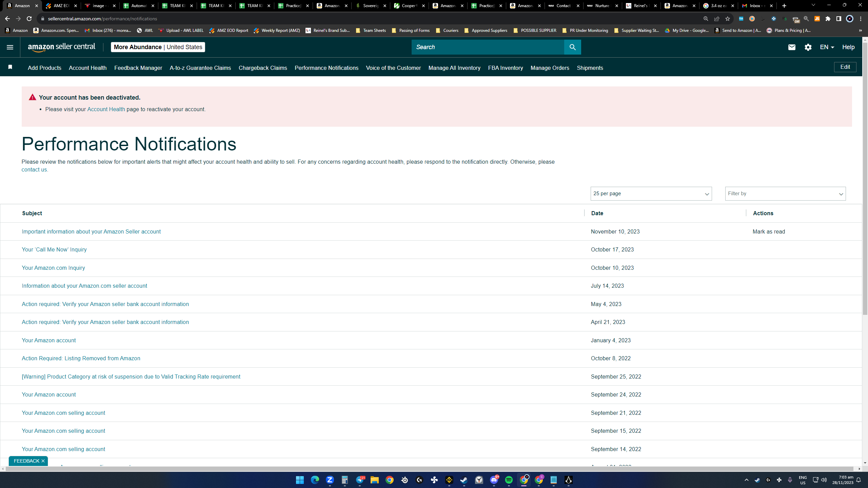Bookmark this page with the star icon
Screen dimensions: 868x488
point(727,19)
